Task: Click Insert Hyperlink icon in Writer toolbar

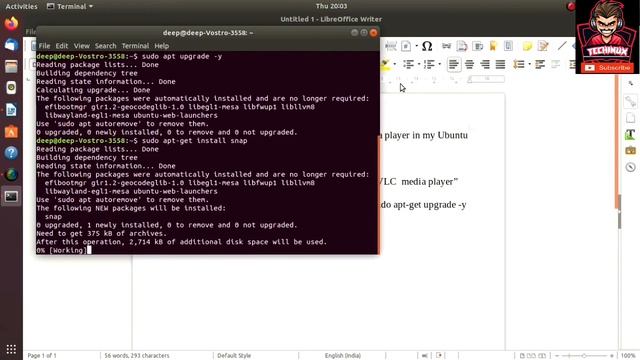Action: pyautogui.click(x=447, y=46)
